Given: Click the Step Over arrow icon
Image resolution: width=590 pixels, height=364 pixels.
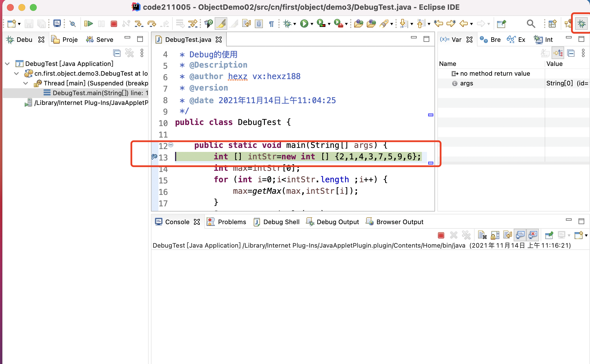Looking at the screenshot, I should [152, 24].
